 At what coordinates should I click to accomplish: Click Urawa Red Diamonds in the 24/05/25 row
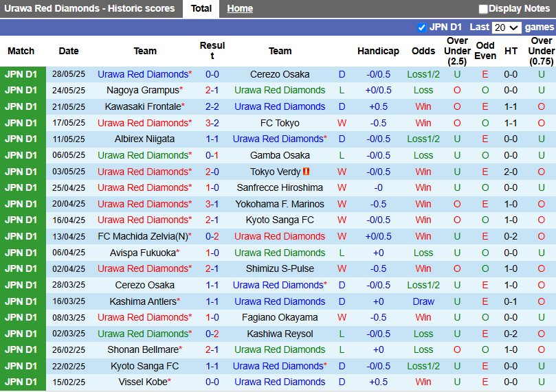click(x=280, y=91)
